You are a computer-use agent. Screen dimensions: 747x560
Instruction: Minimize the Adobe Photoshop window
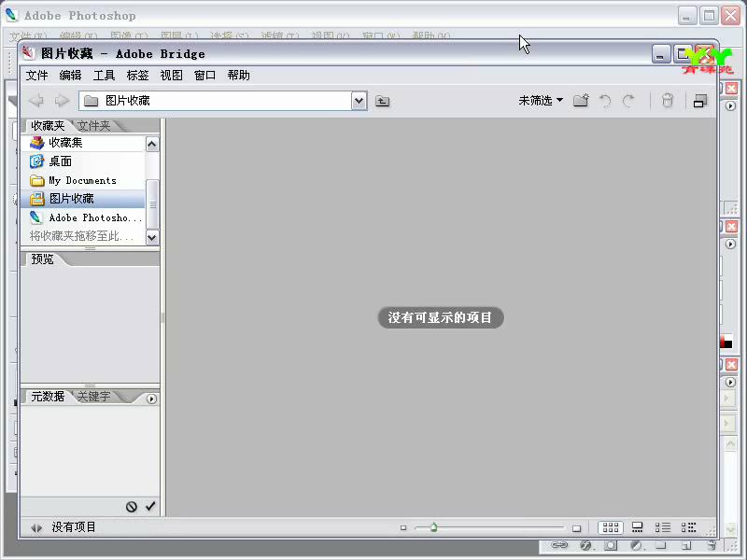(x=686, y=16)
